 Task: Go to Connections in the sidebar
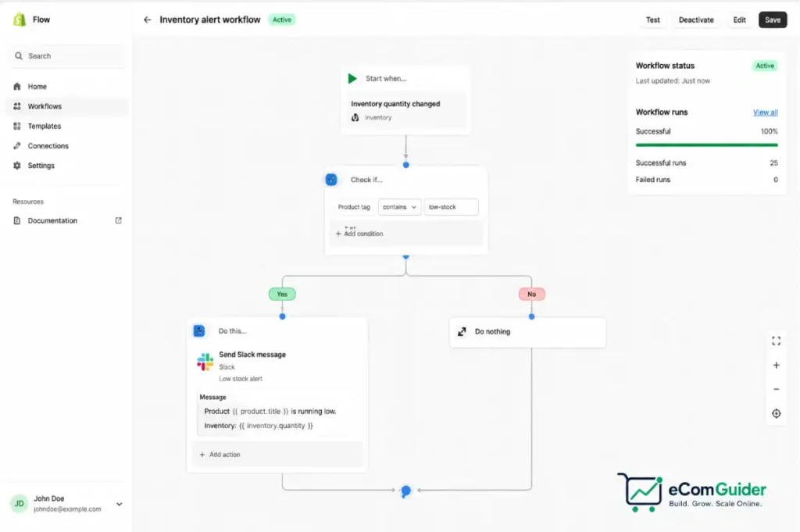tap(67, 146)
